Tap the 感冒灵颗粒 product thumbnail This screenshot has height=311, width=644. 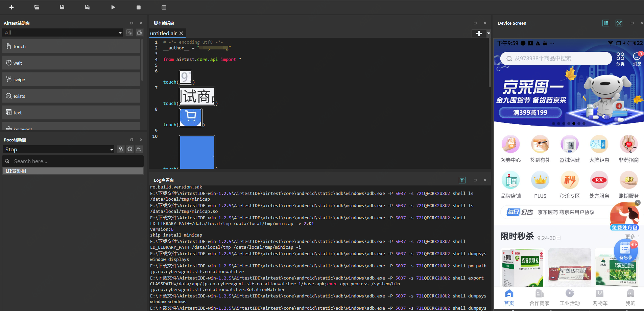tap(523, 268)
